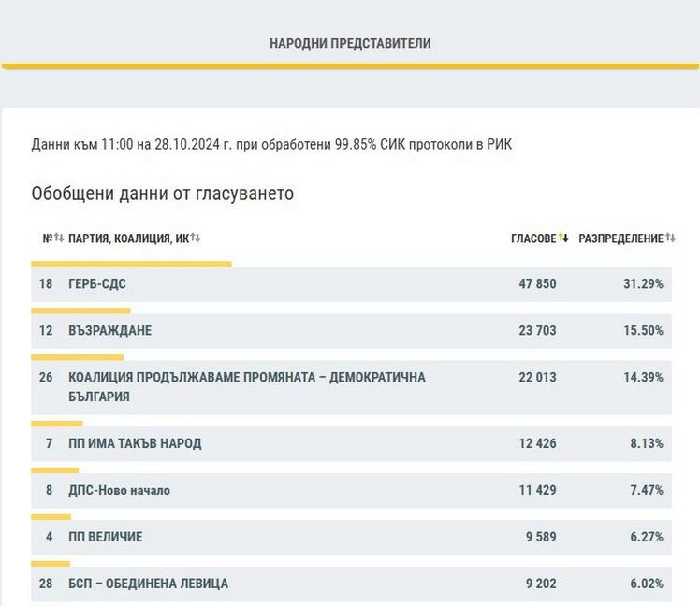This screenshot has height=606, width=700.
Task: Select the ПП ВЕЛИЧИЕ party name
Action: [105, 537]
